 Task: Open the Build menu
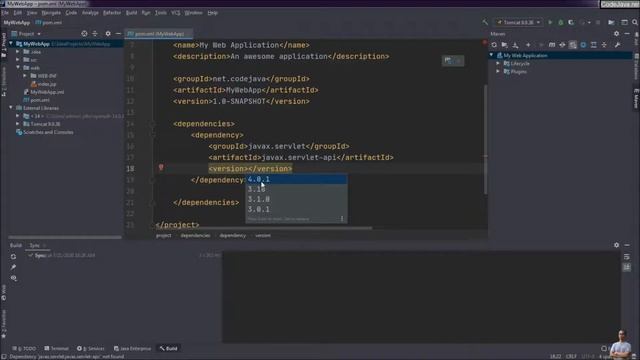pos(131,13)
